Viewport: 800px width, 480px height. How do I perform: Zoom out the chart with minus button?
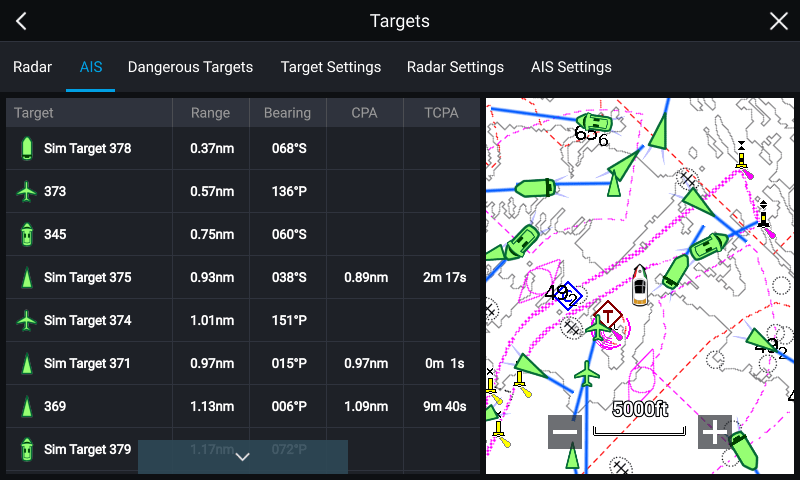click(x=565, y=431)
